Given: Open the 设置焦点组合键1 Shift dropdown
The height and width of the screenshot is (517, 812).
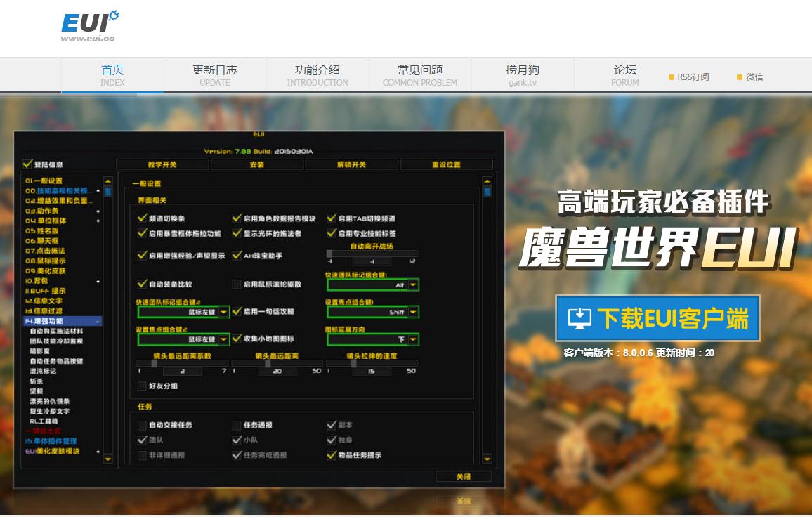Looking at the screenshot, I should [x=373, y=312].
